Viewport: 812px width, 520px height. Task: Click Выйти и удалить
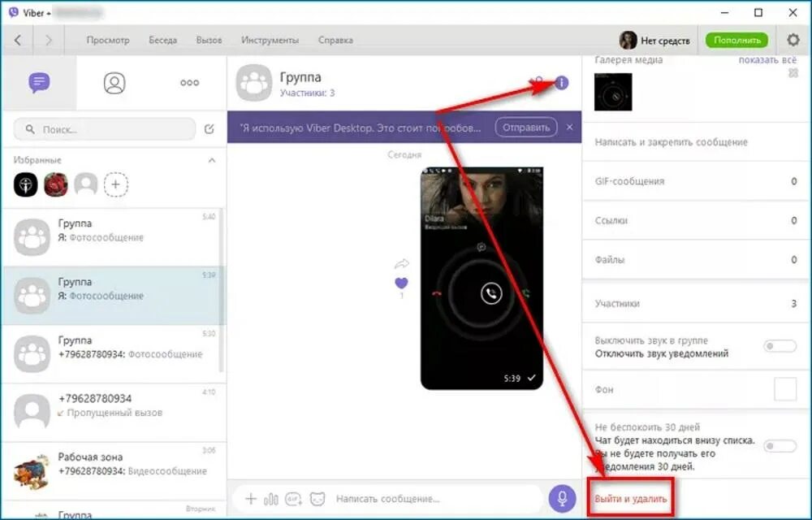[x=631, y=499]
